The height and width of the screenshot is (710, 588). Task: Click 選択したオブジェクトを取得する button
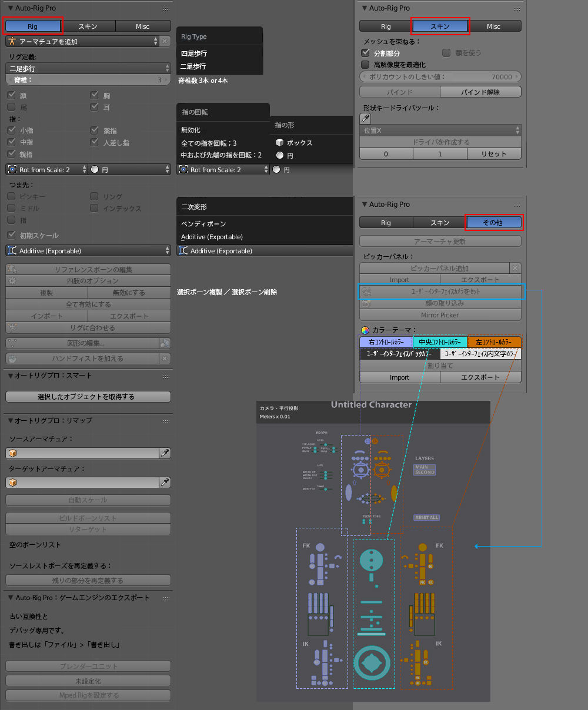(x=88, y=397)
